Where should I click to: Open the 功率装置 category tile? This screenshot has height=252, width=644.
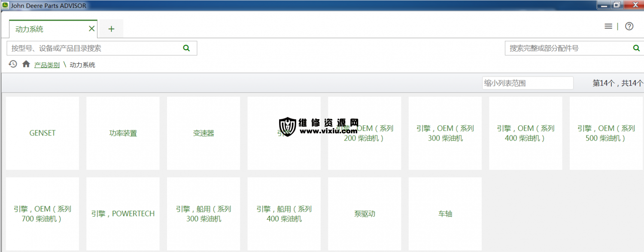pyautogui.click(x=123, y=133)
